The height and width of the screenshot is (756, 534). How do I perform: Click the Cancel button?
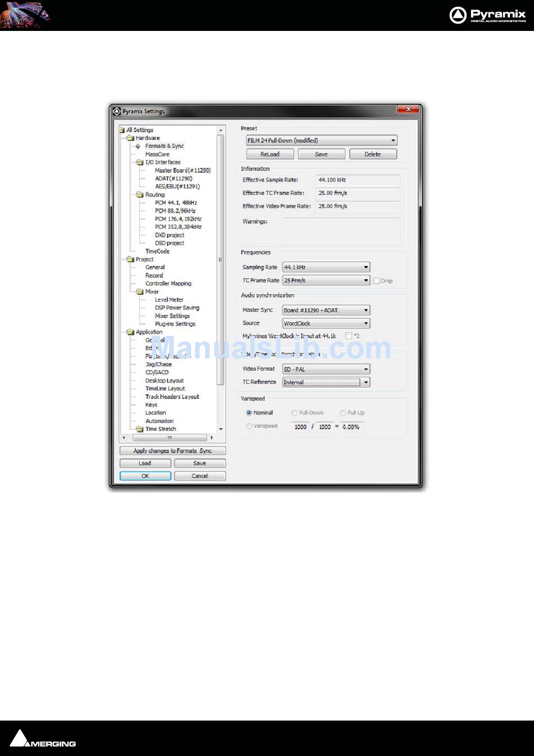200,476
